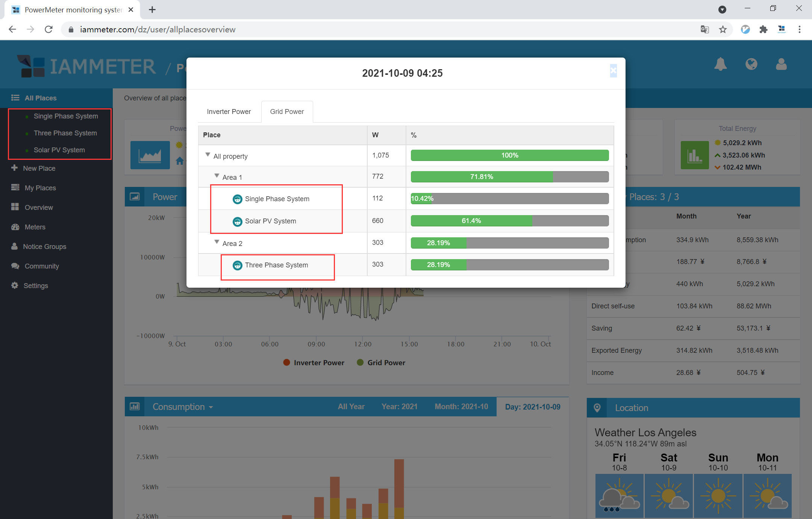This screenshot has width=812, height=519.
Task: Open Solar PV System in sidebar
Action: click(59, 150)
